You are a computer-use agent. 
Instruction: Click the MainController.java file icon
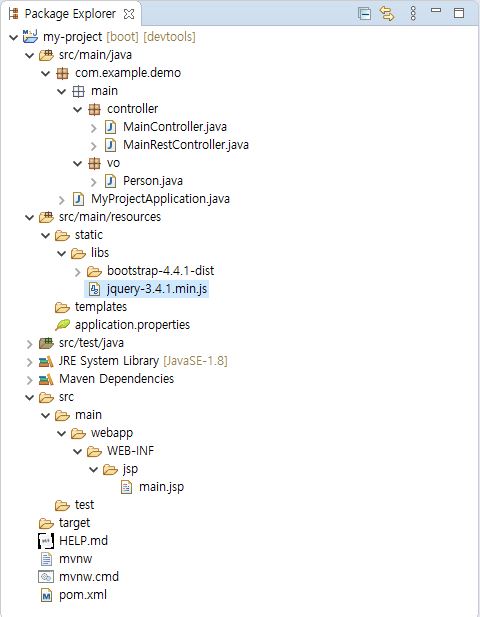[110, 127]
